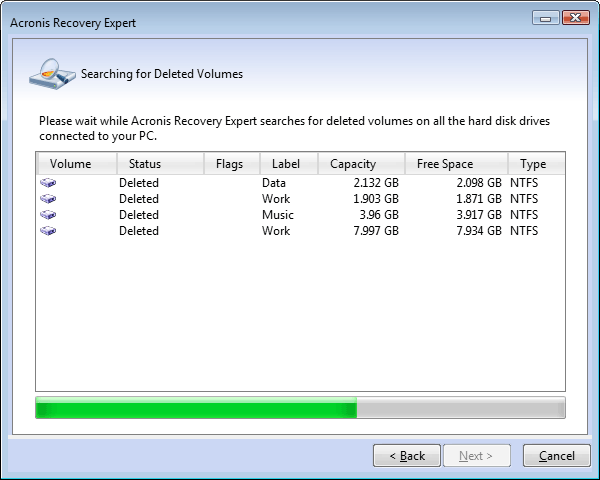Go to the previous step with Back

click(407, 456)
